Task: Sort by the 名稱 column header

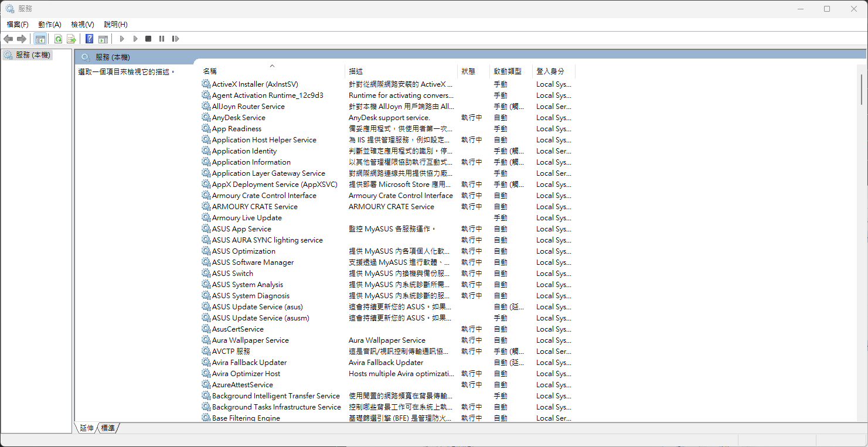Action: [x=272, y=71]
